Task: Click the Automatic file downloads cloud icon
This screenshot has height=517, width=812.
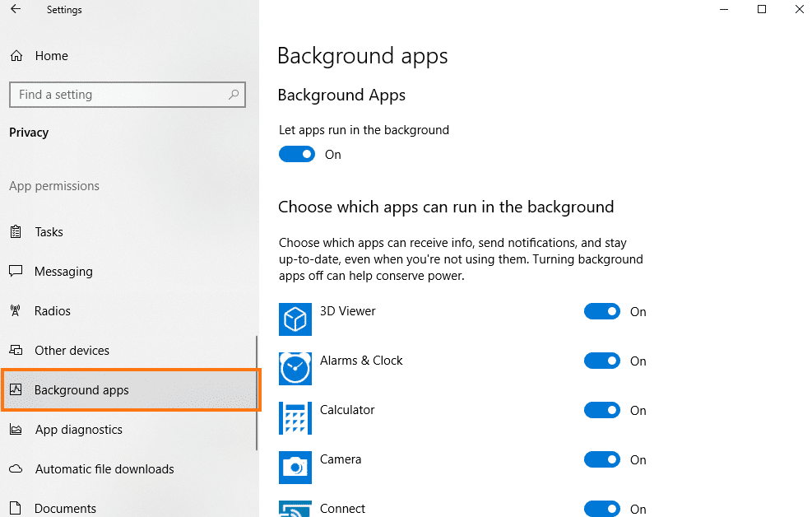Action: [16, 468]
